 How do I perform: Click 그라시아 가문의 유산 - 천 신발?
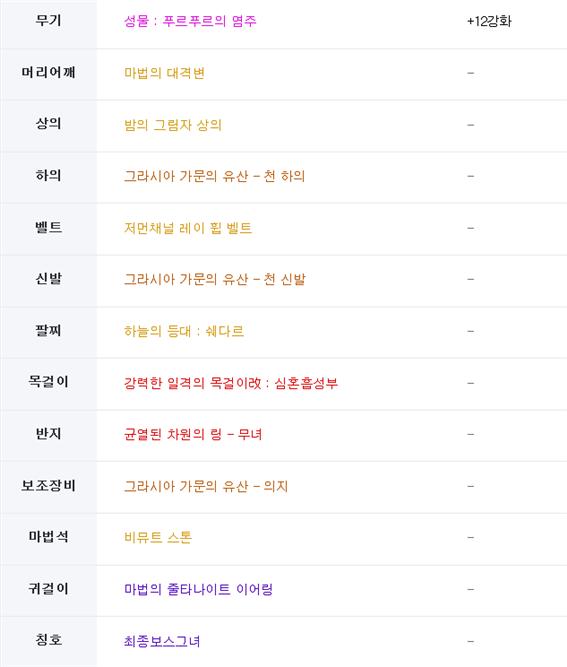(214, 279)
